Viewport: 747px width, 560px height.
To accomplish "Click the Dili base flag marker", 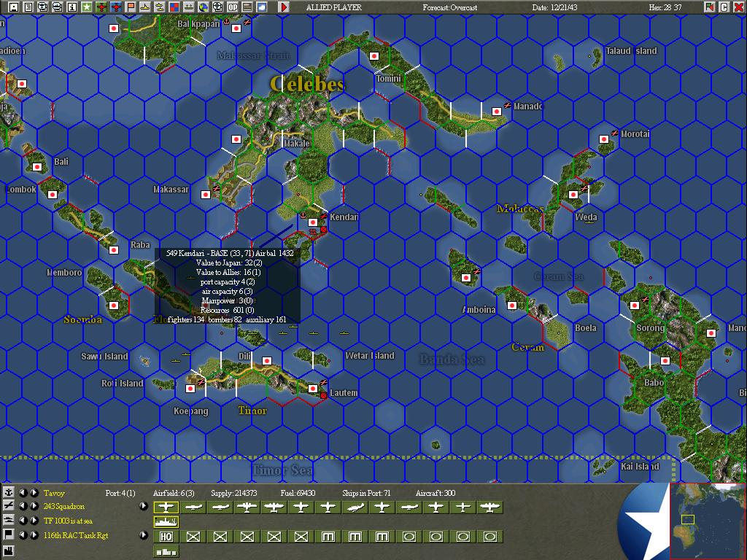I will [x=267, y=361].
